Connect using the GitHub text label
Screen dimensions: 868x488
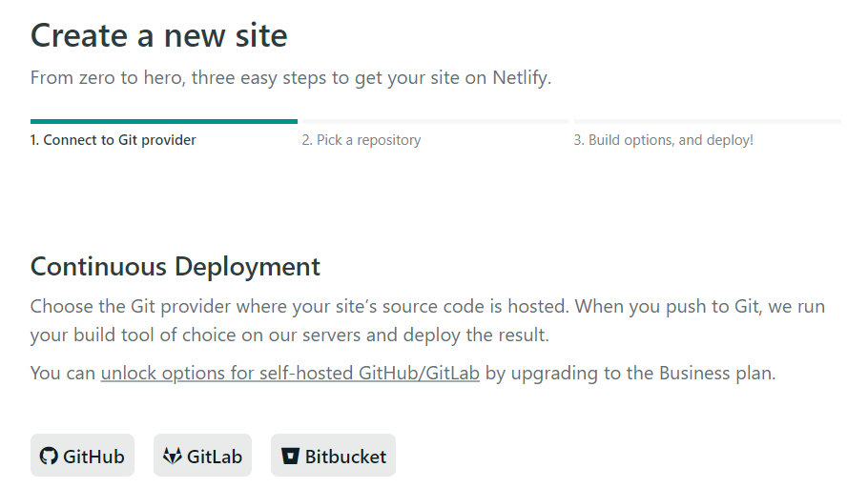93,457
